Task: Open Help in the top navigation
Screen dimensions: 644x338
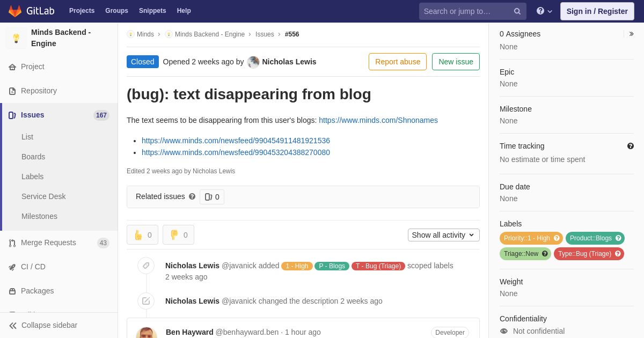Action: [x=184, y=11]
